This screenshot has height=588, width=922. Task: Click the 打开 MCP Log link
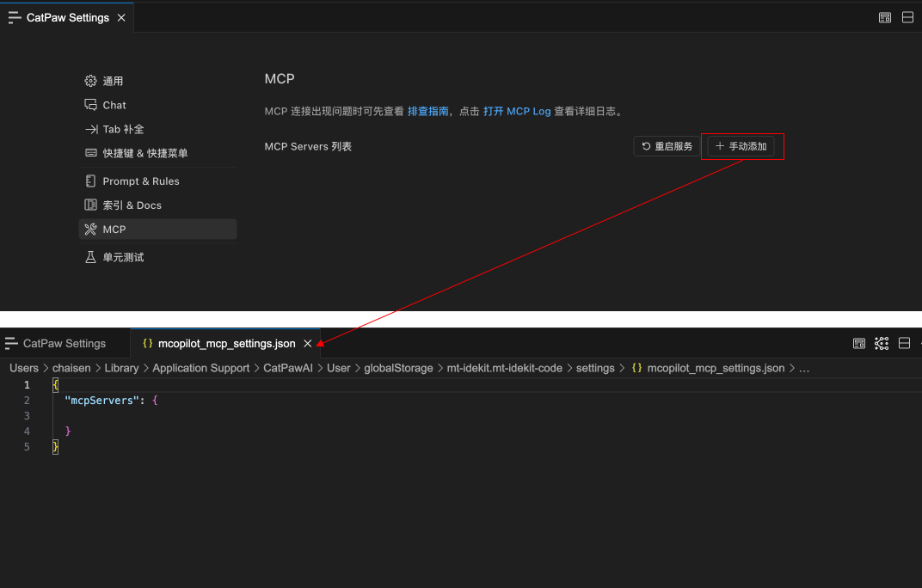click(516, 111)
